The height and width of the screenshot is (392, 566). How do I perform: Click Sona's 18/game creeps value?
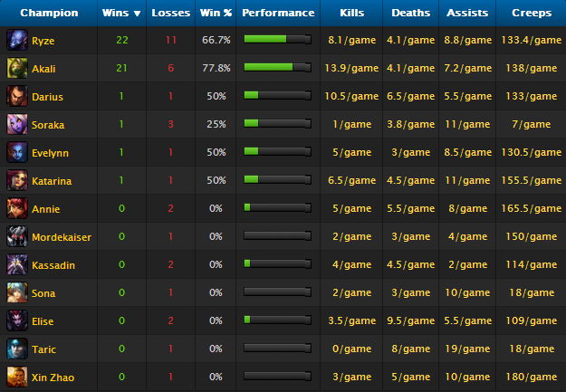click(532, 292)
